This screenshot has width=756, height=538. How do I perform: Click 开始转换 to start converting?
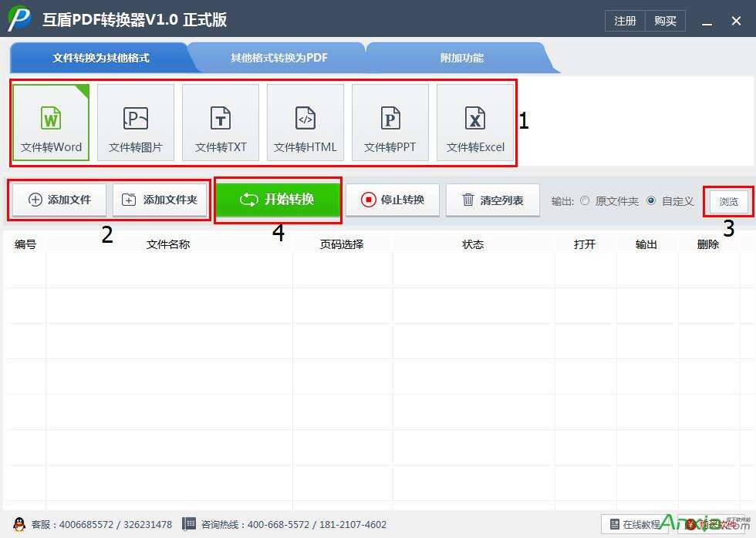point(278,200)
